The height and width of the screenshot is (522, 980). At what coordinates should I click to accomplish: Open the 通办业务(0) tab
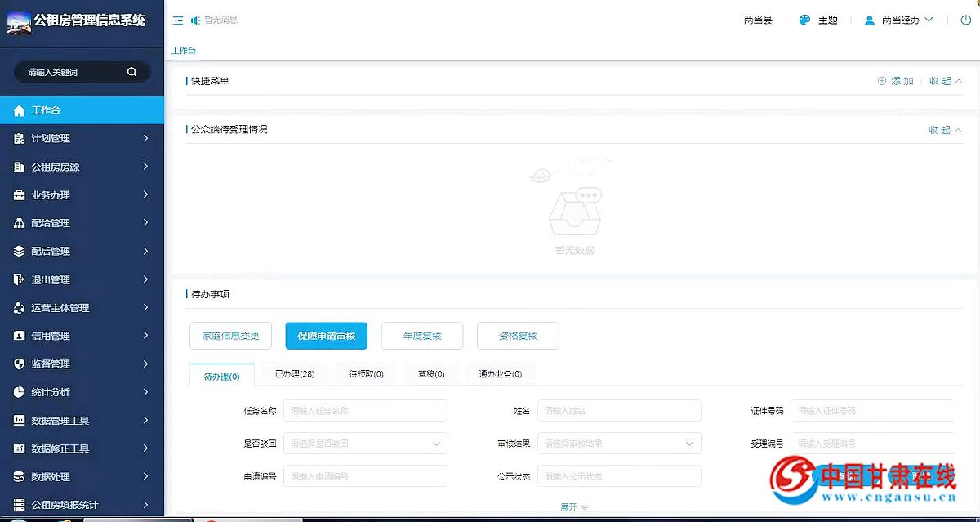pyautogui.click(x=499, y=373)
